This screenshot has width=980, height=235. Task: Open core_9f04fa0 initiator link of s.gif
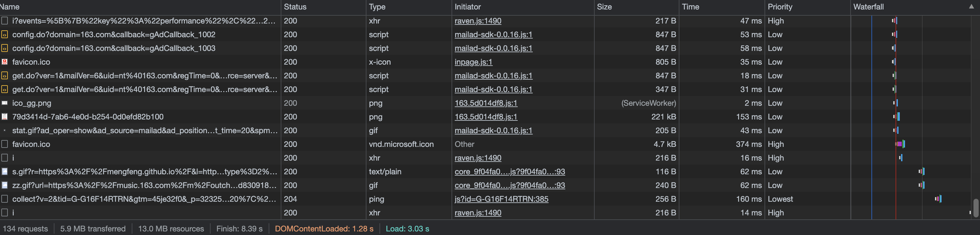pos(510,171)
